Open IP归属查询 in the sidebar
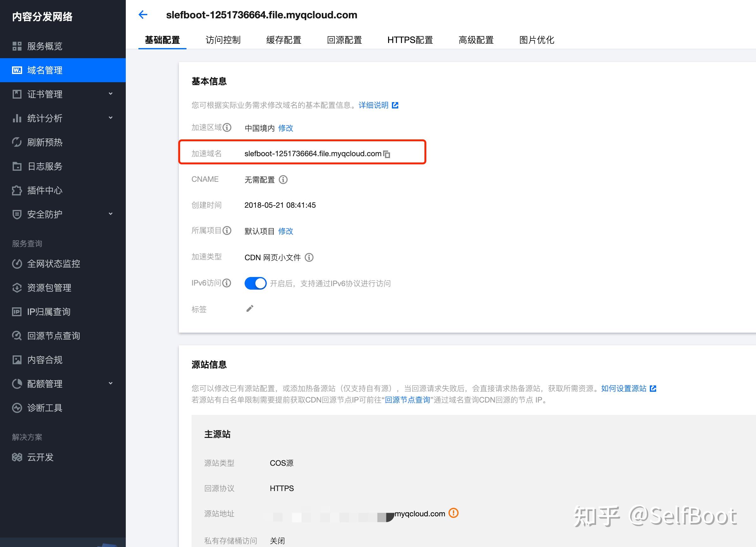756x547 pixels. pos(49,311)
